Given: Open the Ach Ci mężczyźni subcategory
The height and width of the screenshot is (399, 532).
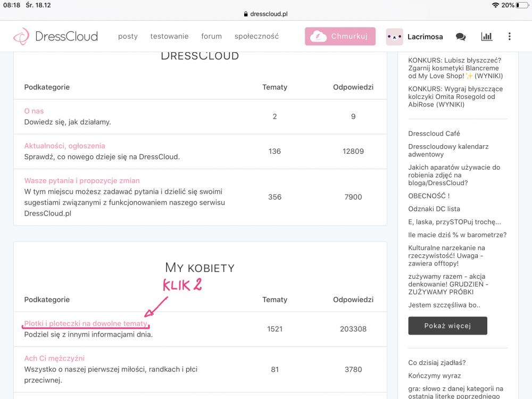Looking at the screenshot, I should click(x=54, y=359).
